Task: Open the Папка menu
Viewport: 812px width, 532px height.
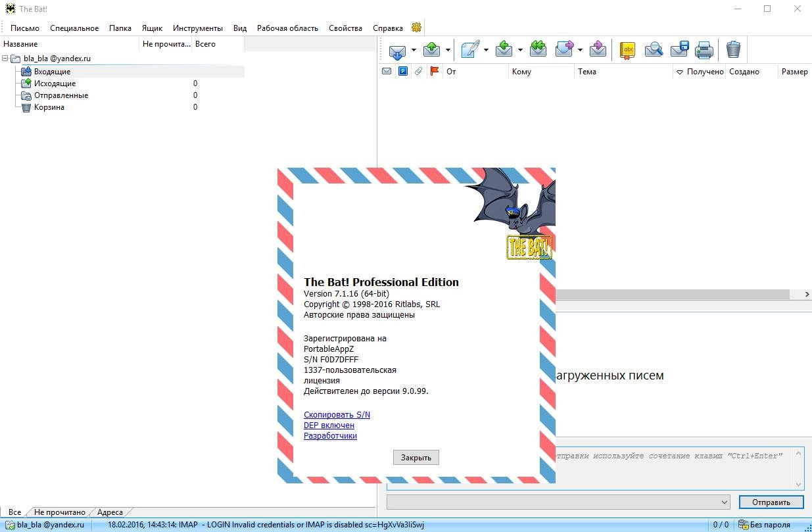Action: click(120, 28)
